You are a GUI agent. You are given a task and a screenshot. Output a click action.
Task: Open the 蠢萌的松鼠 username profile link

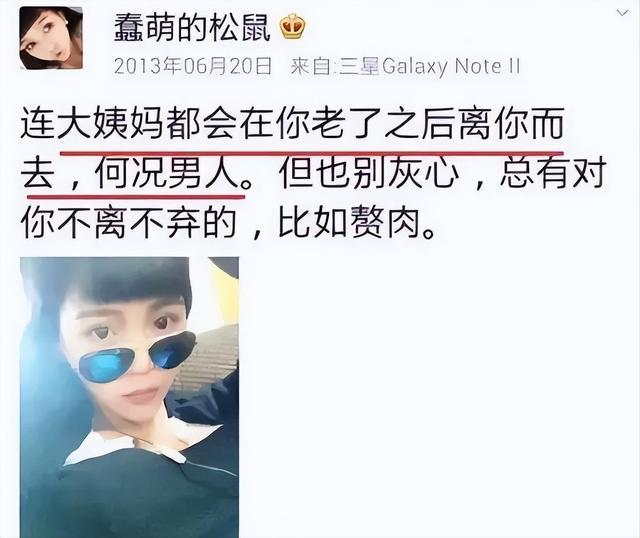coord(192,27)
